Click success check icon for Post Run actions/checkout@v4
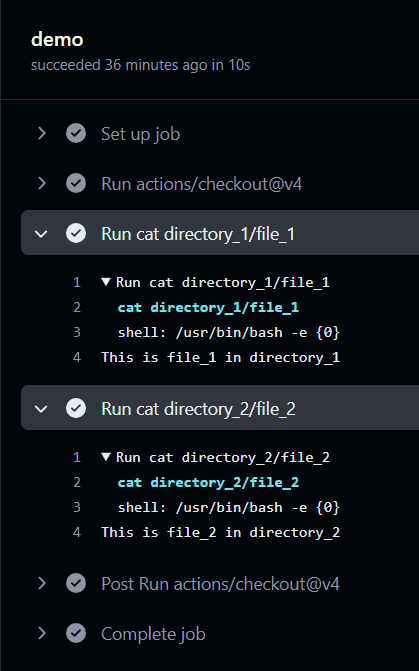This screenshot has height=671, width=419. [76, 583]
